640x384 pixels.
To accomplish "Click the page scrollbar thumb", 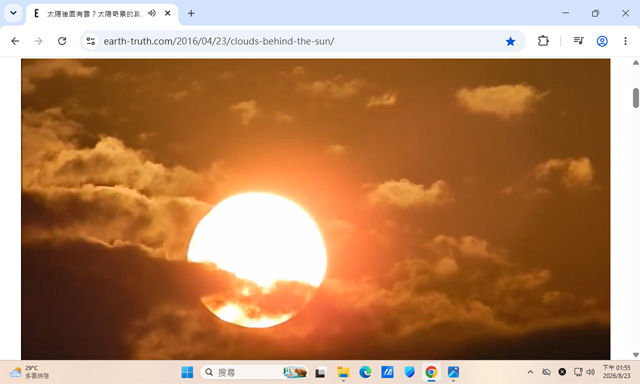I will tap(636, 98).
